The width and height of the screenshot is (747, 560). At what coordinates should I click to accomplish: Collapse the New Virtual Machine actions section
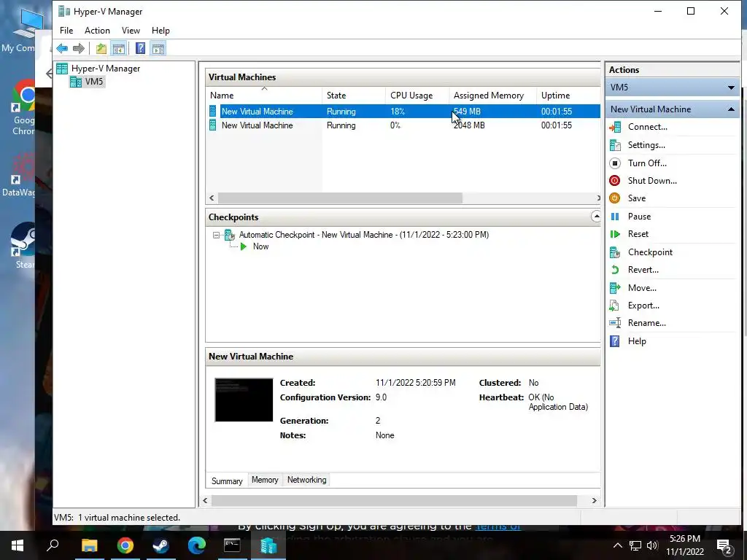(x=731, y=109)
